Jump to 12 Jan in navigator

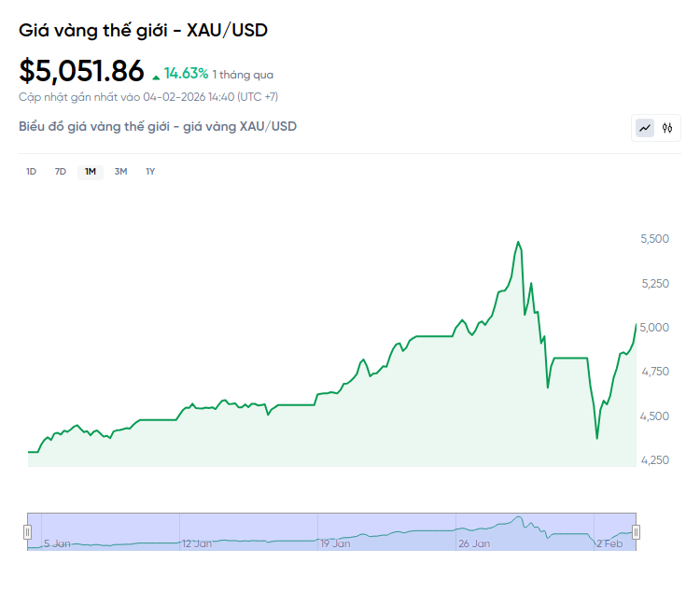[199, 543]
